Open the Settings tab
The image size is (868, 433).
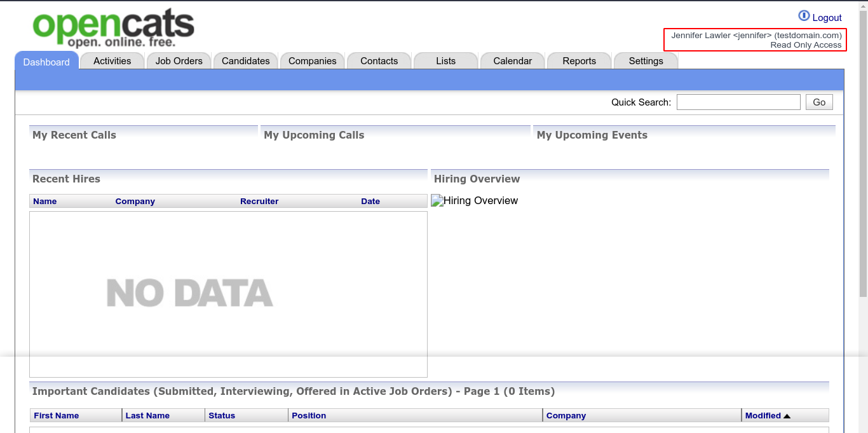coord(646,61)
